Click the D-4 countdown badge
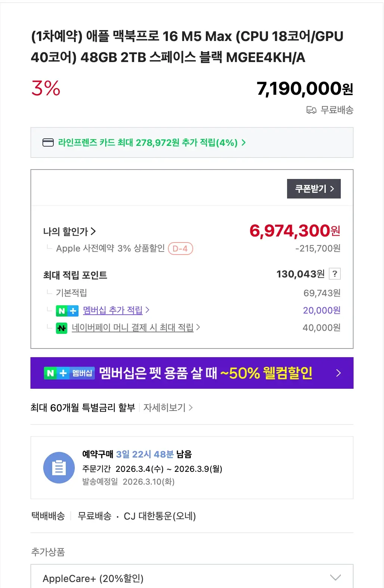 click(x=180, y=249)
